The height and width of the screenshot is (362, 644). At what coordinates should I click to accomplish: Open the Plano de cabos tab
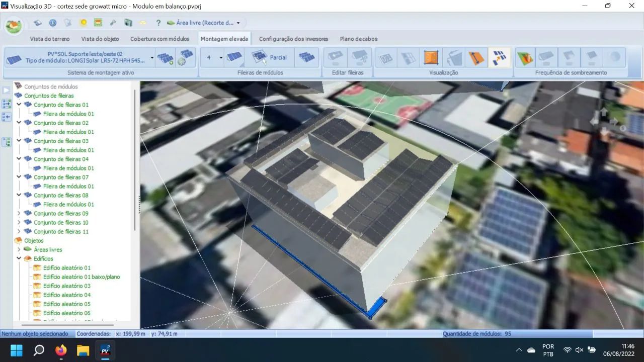click(359, 39)
